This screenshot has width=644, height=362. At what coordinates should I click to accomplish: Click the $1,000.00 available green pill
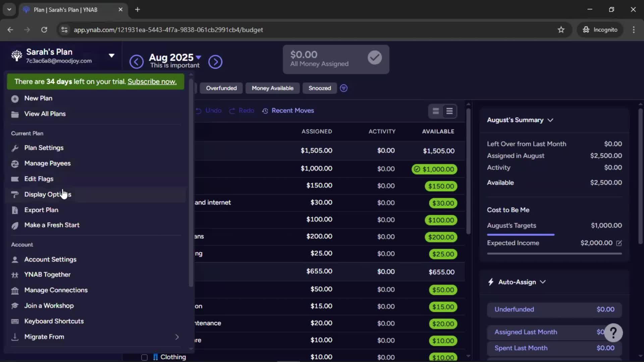point(434,169)
